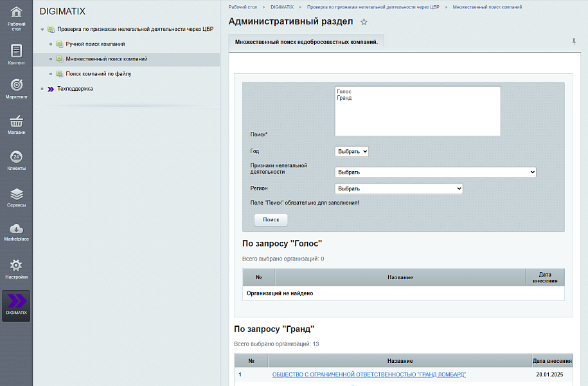This screenshot has height=386, width=588.
Task: Click the Поиск button
Action: (x=271, y=219)
